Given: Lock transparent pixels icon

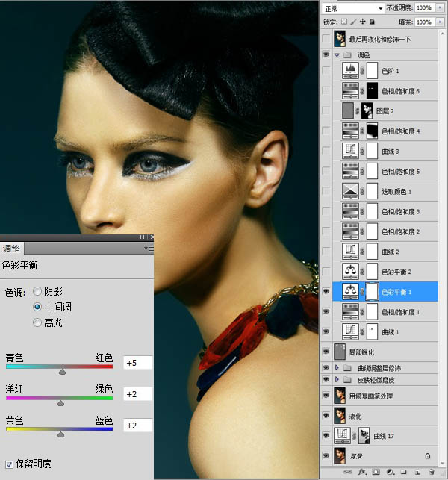Looking at the screenshot, I should 344,22.
